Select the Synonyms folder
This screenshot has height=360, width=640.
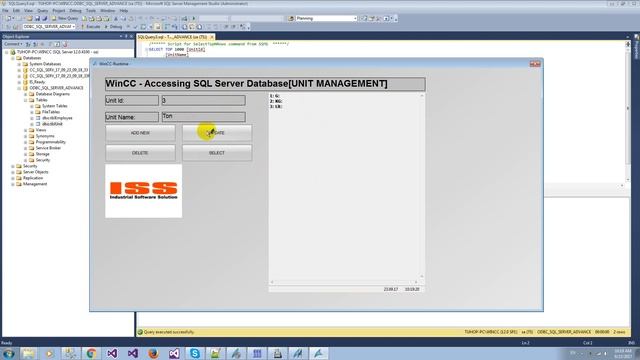pyautogui.click(x=45, y=136)
